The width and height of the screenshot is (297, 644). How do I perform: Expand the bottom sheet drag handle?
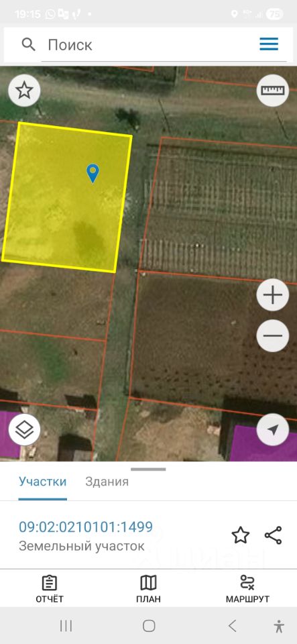pos(148,469)
